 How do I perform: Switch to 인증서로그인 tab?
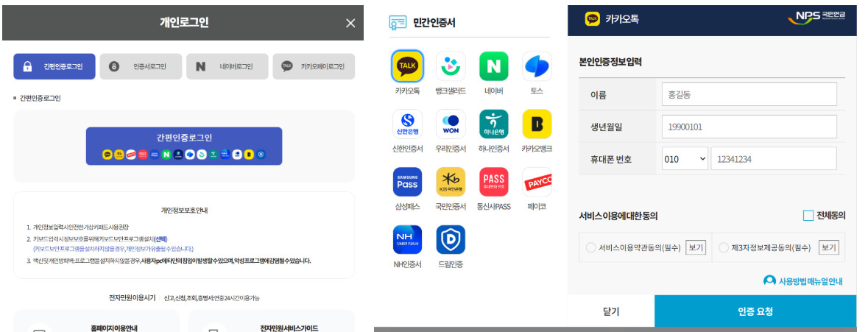(x=141, y=66)
